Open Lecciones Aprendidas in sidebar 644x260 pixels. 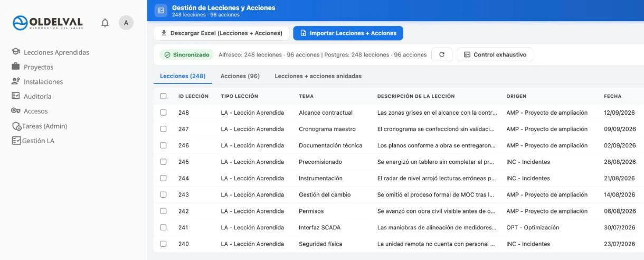point(56,52)
